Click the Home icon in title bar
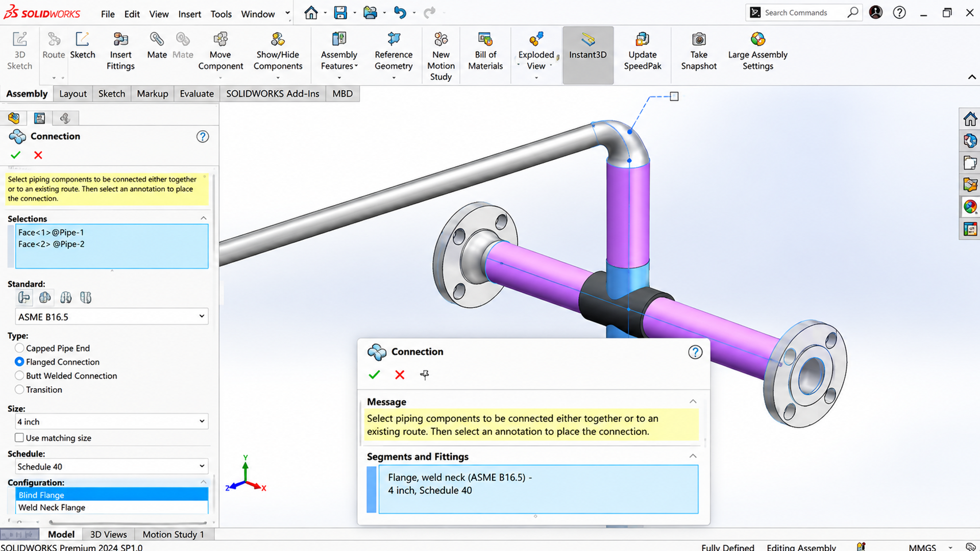Viewport: 980px width, 551px height. [311, 13]
